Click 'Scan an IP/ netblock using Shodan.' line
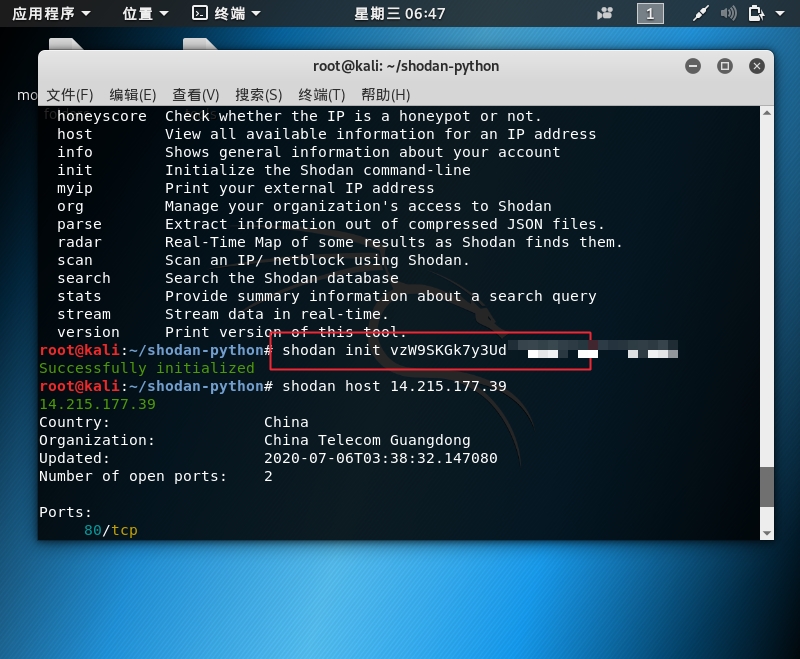 click(317, 260)
